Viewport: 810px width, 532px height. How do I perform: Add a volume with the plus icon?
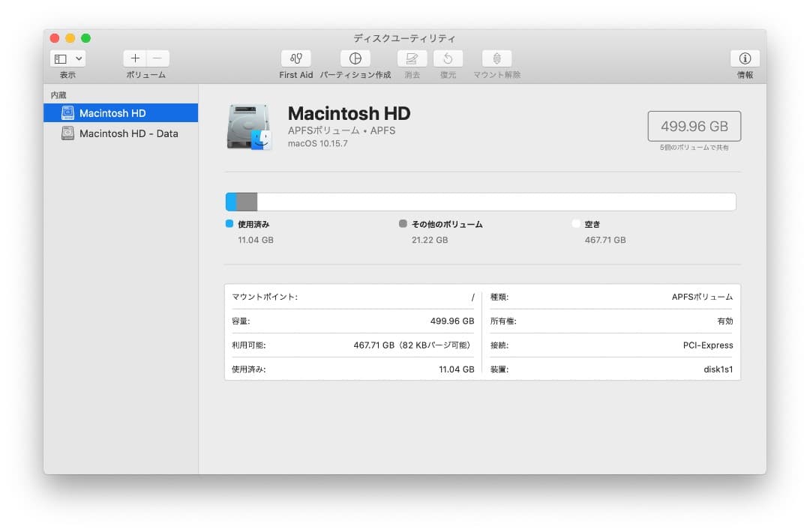pos(135,58)
